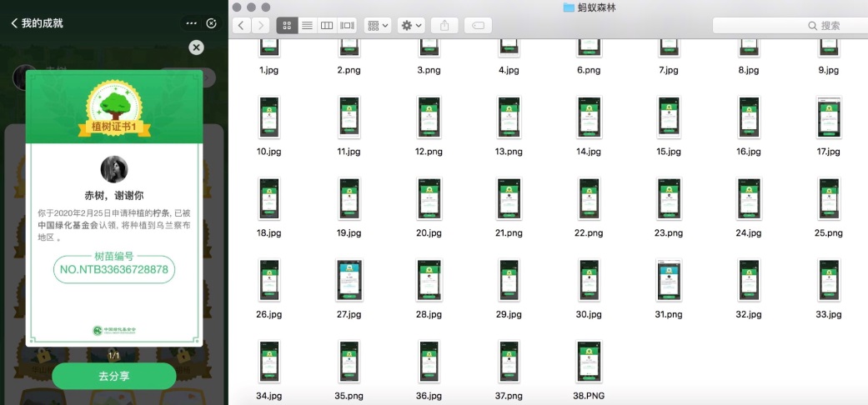Click the Share toolbar button
The image size is (868, 405).
[444, 26]
